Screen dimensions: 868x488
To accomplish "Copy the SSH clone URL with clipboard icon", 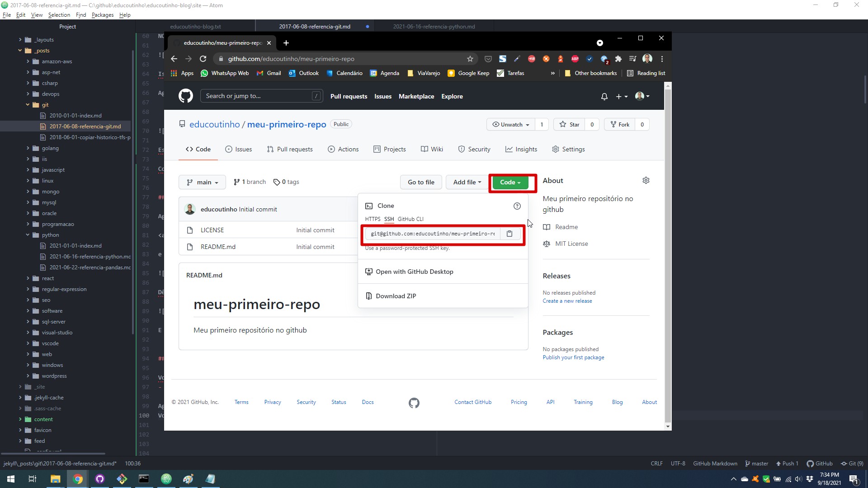I will pos(509,234).
